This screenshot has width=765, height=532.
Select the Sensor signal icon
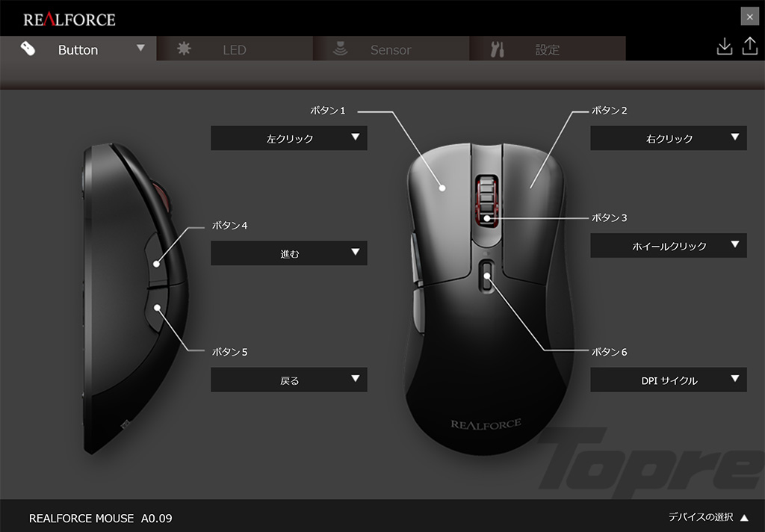pyautogui.click(x=340, y=49)
